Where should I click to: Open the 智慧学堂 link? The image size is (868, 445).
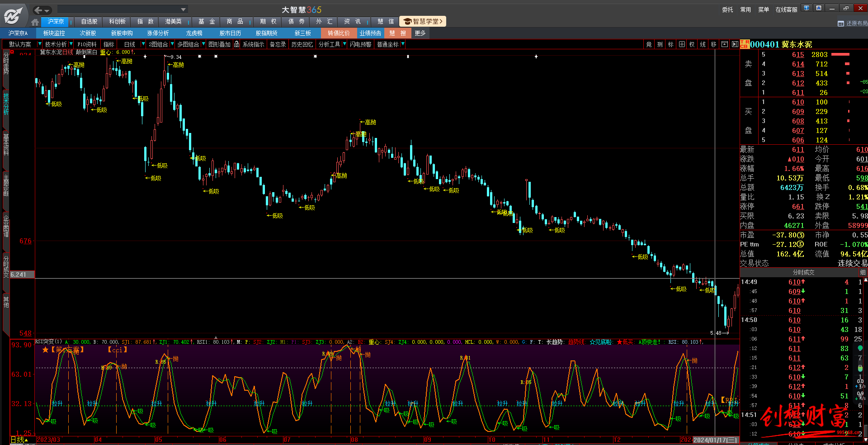click(423, 21)
